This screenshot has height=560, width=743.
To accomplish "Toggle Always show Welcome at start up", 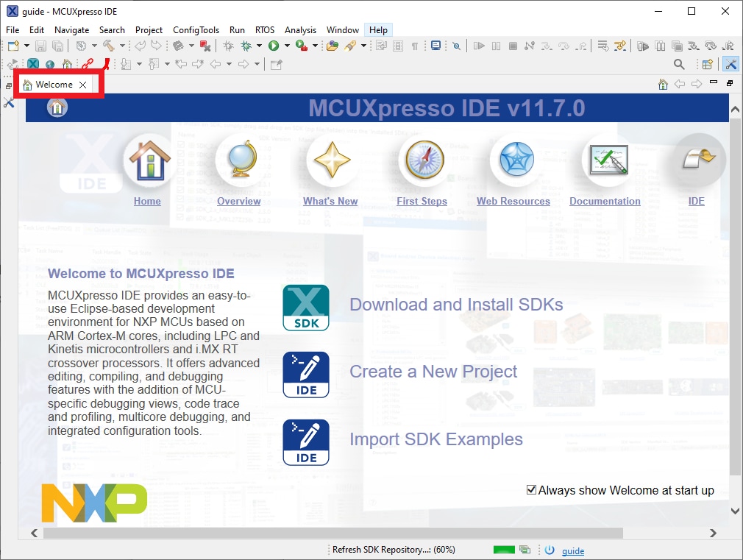I will [532, 490].
